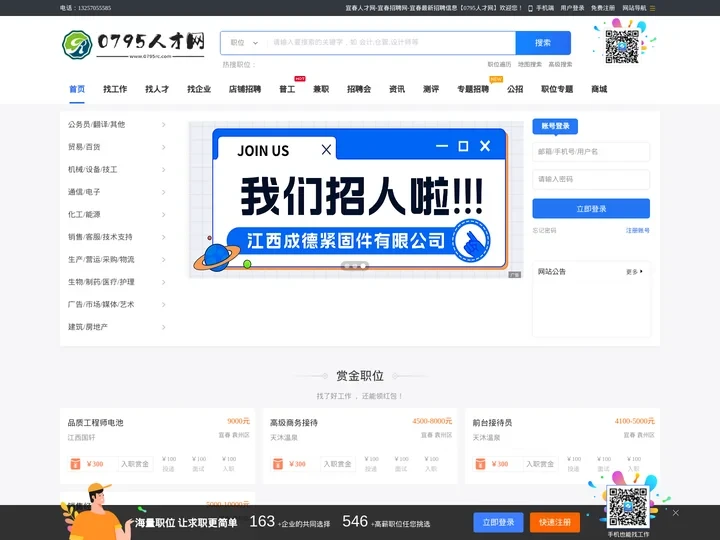Viewport: 720px width, 540px height.
Task: Click the QR code beside the search bar
Action: pos(622,46)
